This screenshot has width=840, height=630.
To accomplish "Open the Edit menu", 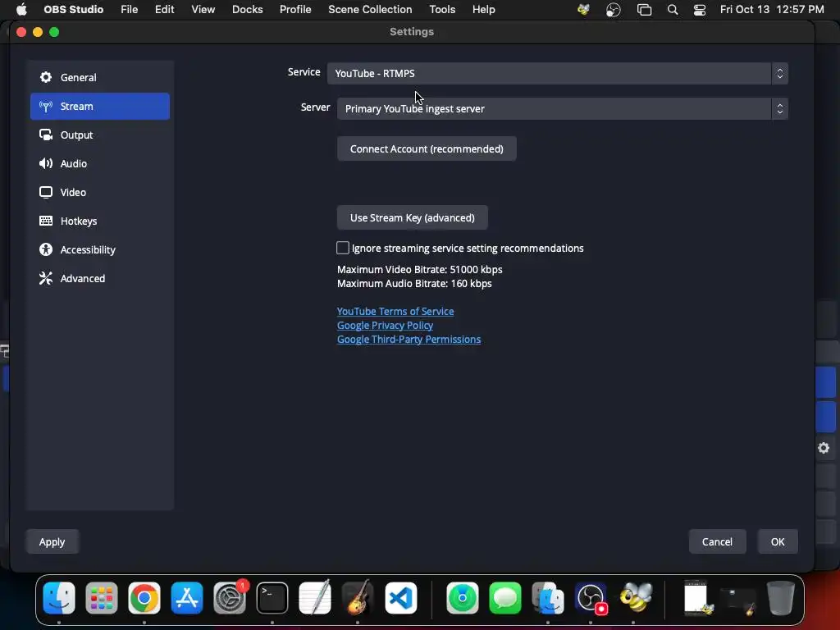I will [x=164, y=10].
